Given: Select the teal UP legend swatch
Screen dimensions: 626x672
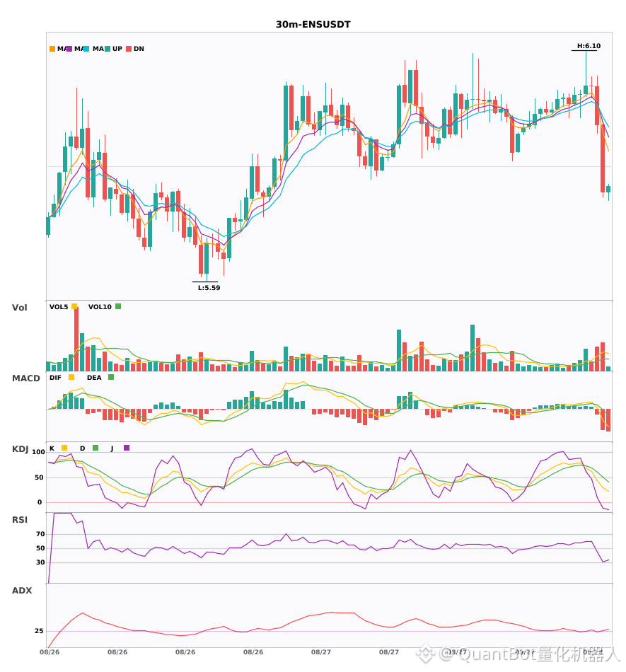Looking at the screenshot, I should [108, 49].
